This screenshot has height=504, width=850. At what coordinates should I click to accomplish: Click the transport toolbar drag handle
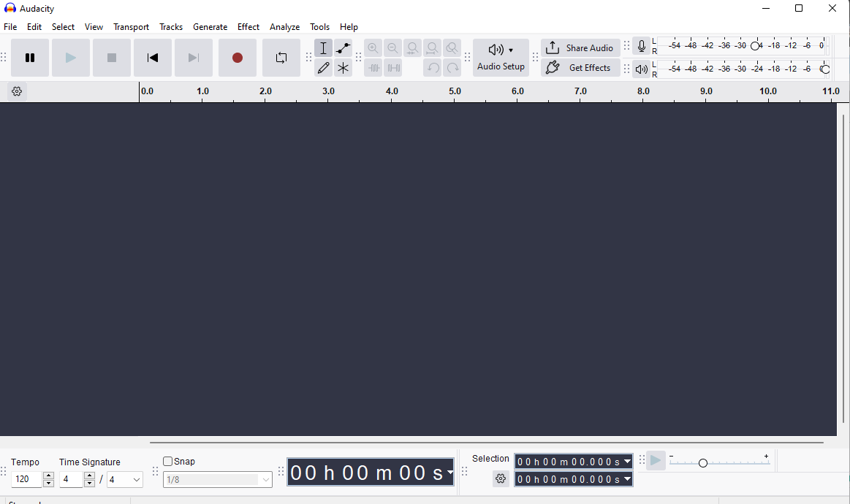4,58
